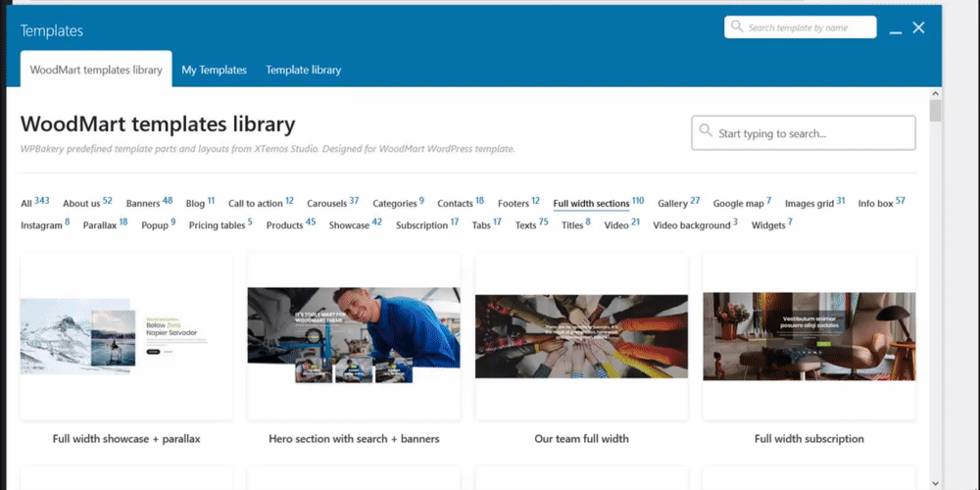
Task: Select Our team full width thumbnail
Action: pyautogui.click(x=581, y=336)
